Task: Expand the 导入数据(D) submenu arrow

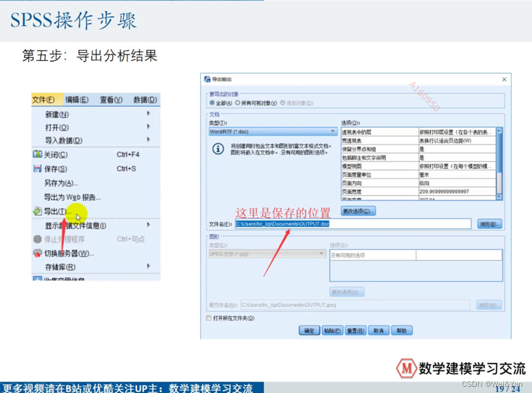Action: (x=148, y=140)
